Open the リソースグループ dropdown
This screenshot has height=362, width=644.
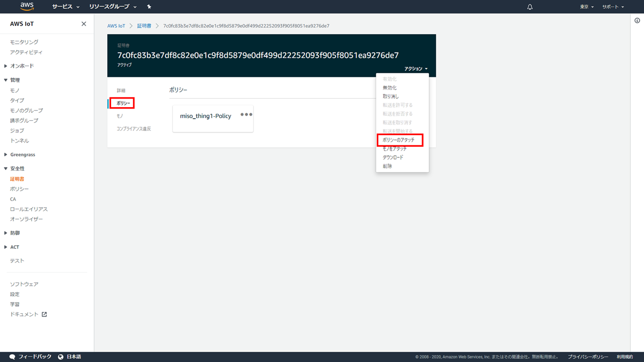113,7
